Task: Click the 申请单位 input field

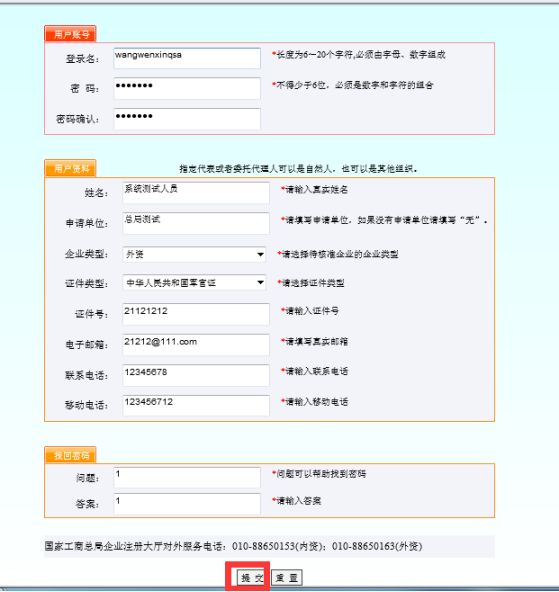Action: tap(196, 223)
